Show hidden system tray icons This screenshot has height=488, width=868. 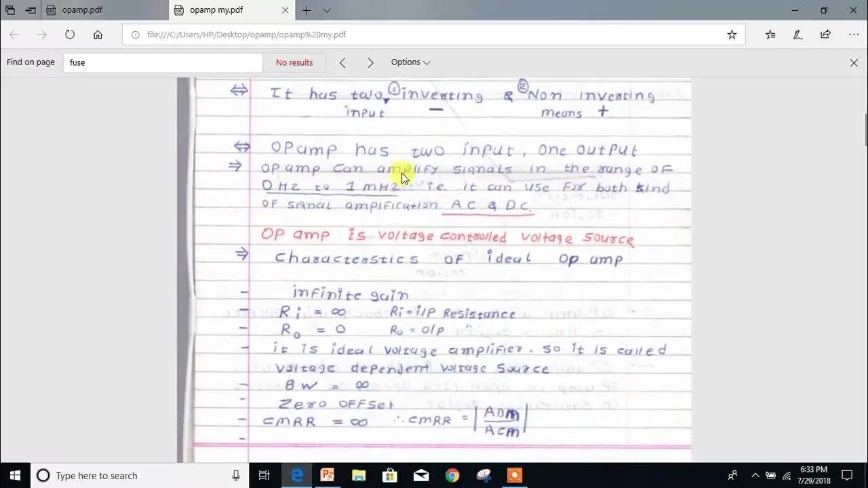[755, 475]
